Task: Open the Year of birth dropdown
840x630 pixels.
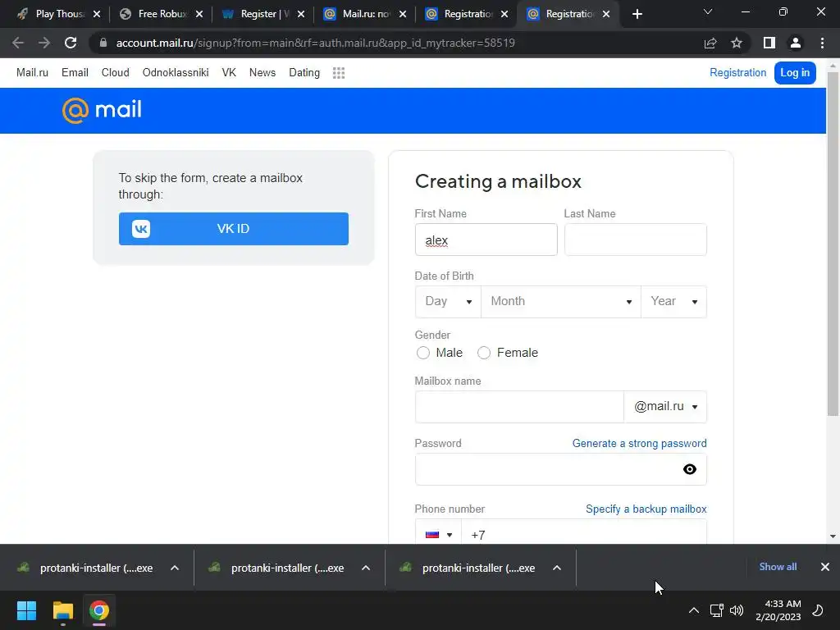Action: tap(673, 302)
